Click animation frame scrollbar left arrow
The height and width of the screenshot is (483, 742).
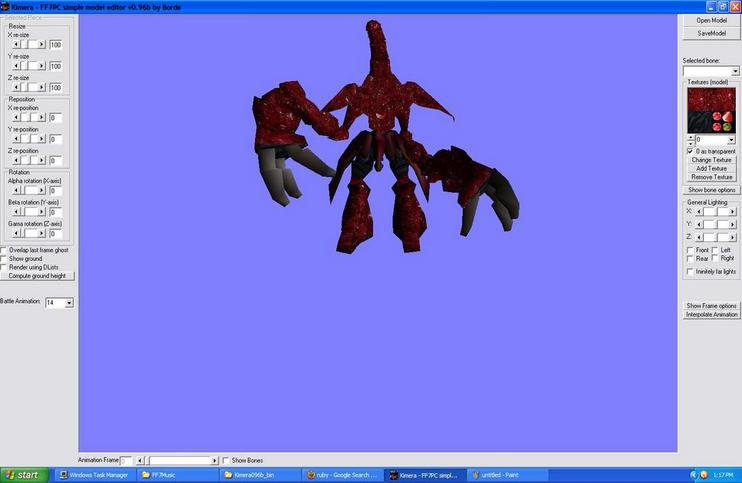[140, 460]
